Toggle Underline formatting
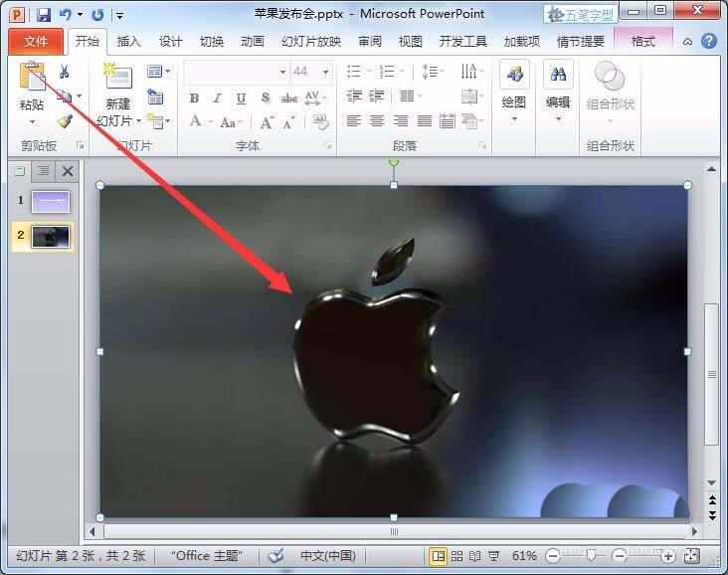 (241, 98)
